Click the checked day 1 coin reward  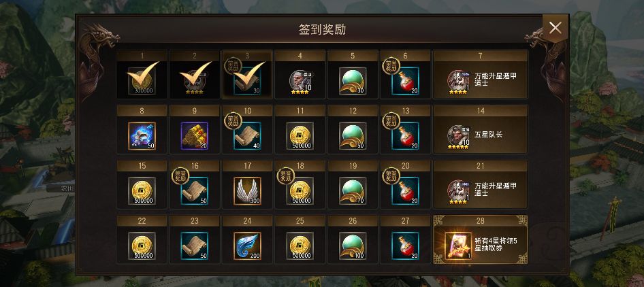point(142,81)
